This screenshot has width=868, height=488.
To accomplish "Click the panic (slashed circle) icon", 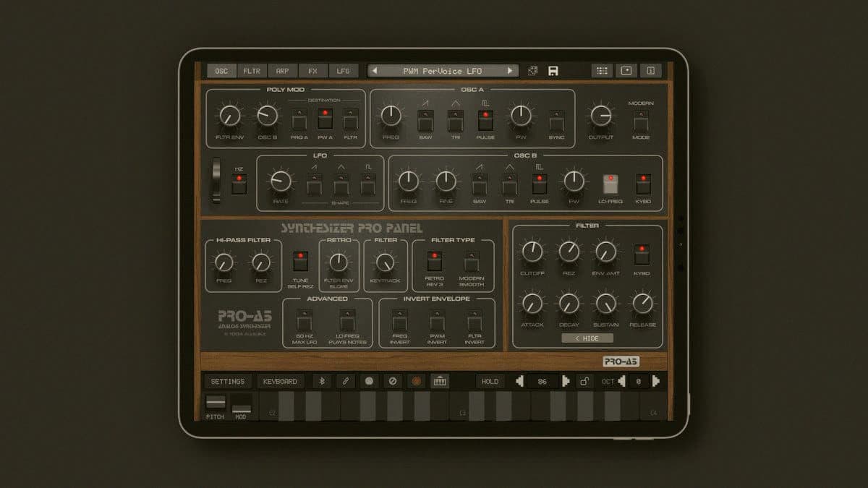I will (392, 381).
